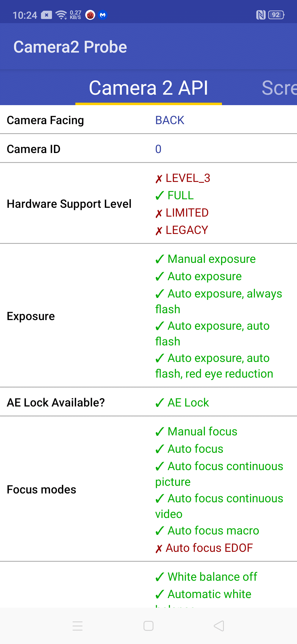This screenshot has width=297, height=644.
Task: Tap the White balance off entry
Action: pos(206,577)
